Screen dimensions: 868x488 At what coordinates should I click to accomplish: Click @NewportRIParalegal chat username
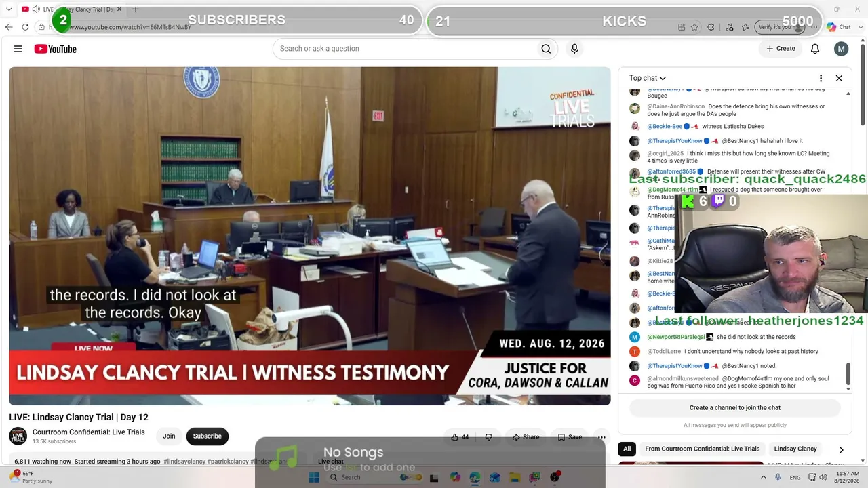click(675, 337)
